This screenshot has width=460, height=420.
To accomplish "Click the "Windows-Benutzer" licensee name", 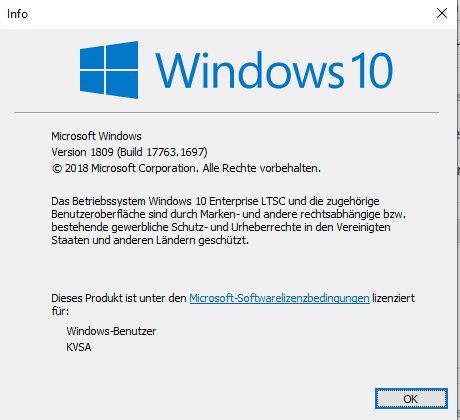I will [x=111, y=331].
